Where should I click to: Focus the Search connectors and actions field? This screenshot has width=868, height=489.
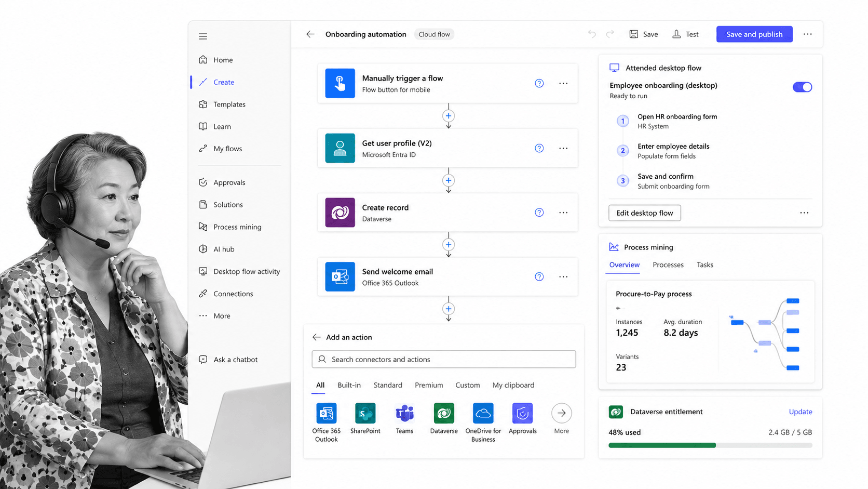444,359
